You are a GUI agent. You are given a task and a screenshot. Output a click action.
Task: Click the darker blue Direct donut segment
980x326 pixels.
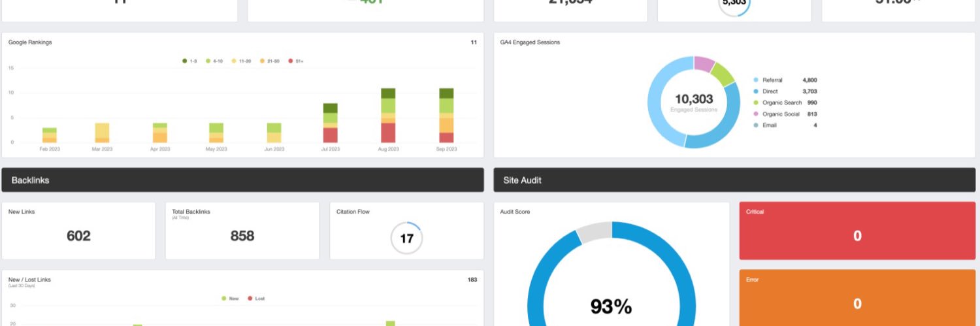(725, 127)
